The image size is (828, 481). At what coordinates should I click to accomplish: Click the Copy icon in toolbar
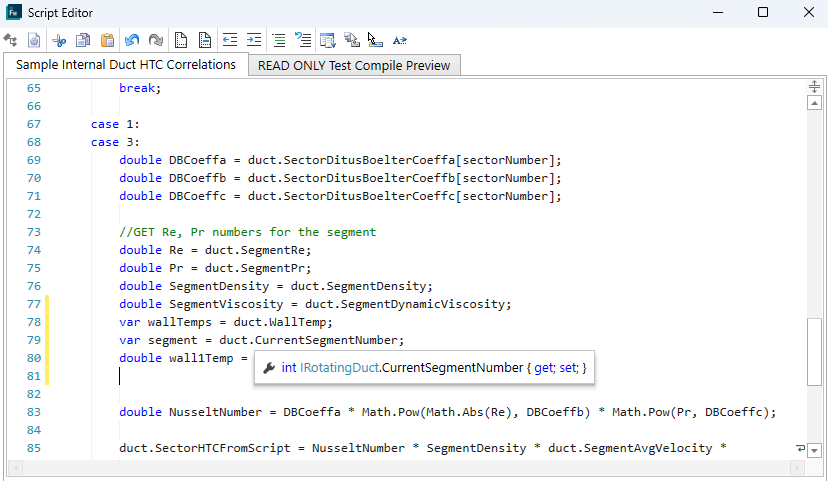[83, 41]
